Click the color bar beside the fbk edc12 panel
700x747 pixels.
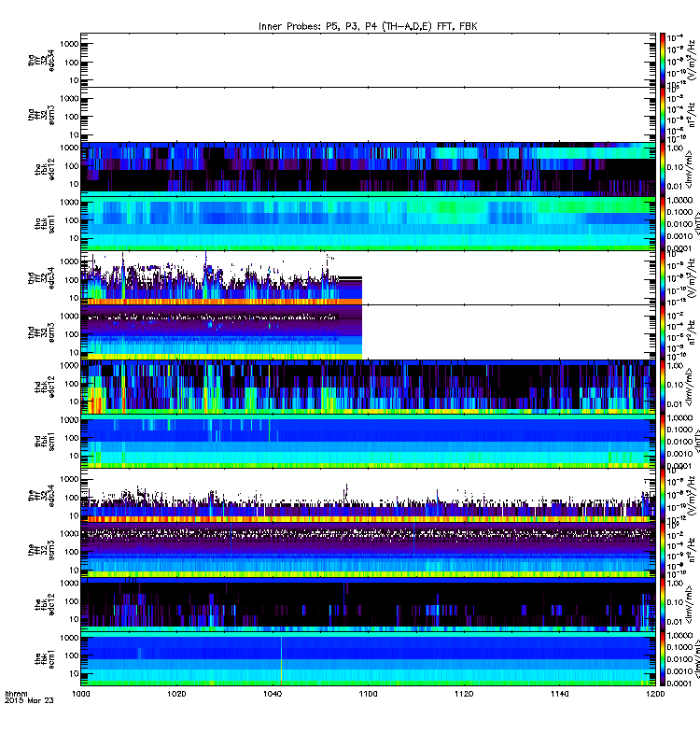pyautogui.click(x=663, y=604)
